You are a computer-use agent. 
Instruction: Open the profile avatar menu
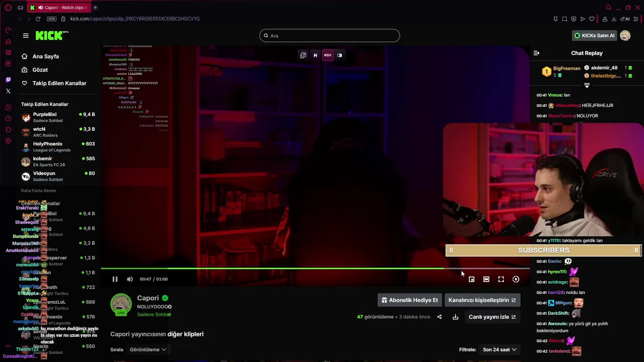(x=625, y=36)
